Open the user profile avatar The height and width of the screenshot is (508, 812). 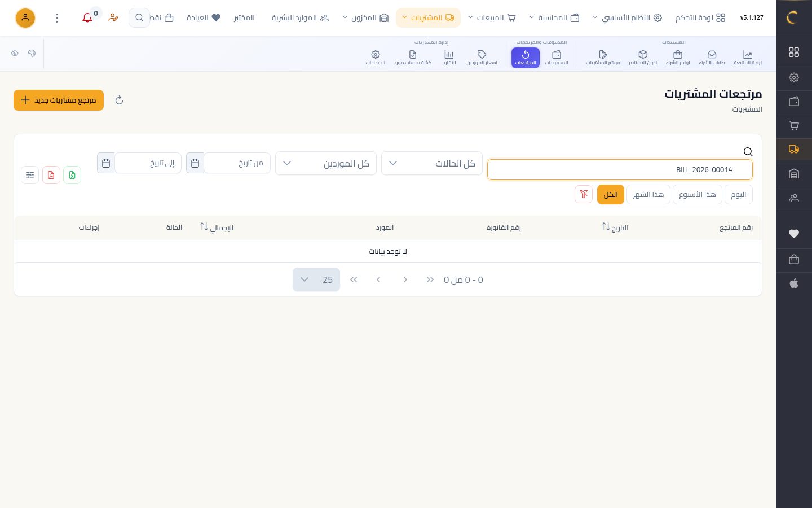point(25,18)
